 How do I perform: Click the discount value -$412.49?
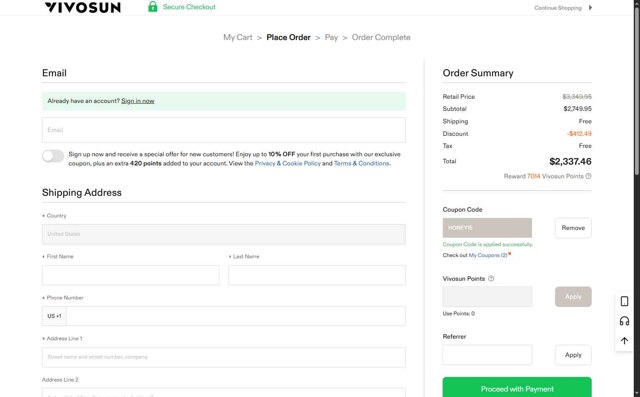click(x=579, y=134)
